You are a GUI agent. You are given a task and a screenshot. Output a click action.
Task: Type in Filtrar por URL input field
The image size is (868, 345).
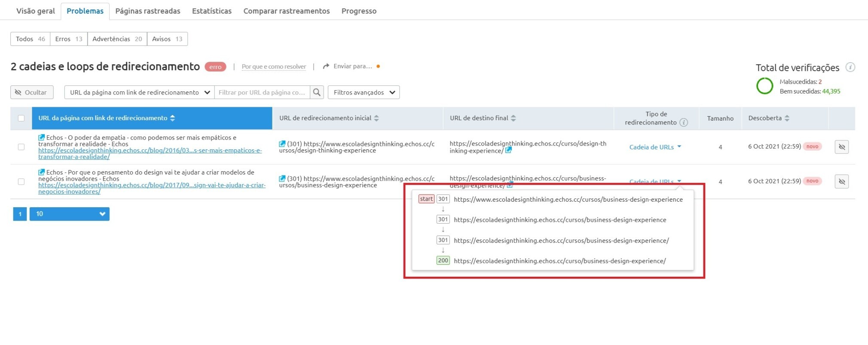[262, 92]
